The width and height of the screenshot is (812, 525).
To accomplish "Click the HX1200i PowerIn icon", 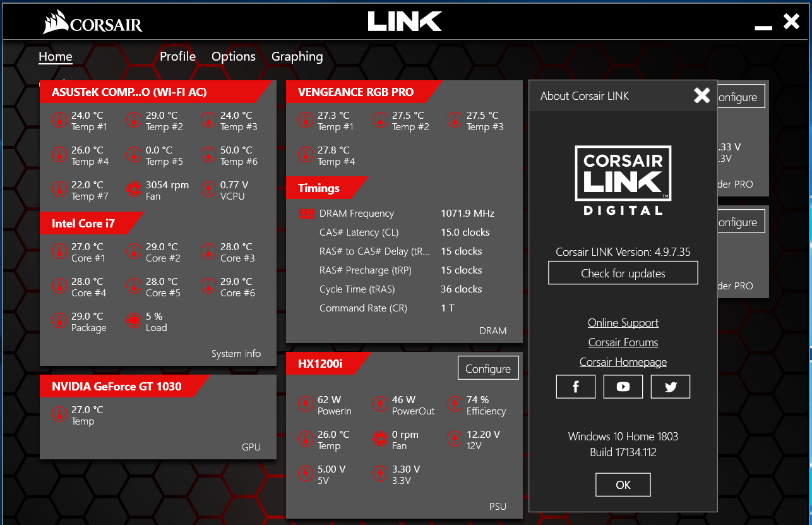I will coord(306,404).
